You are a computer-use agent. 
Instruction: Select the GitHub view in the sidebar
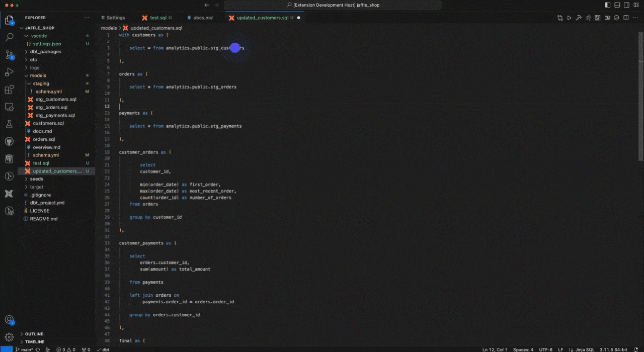9,141
